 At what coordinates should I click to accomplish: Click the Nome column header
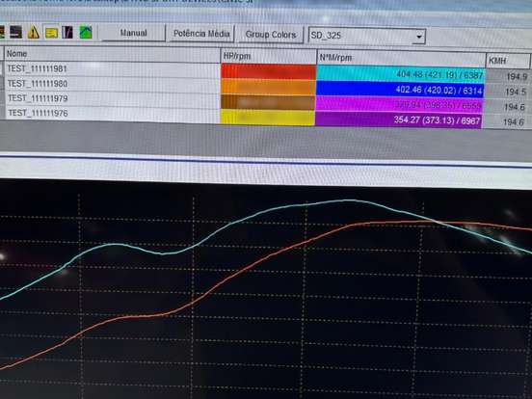click(x=112, y=54)
